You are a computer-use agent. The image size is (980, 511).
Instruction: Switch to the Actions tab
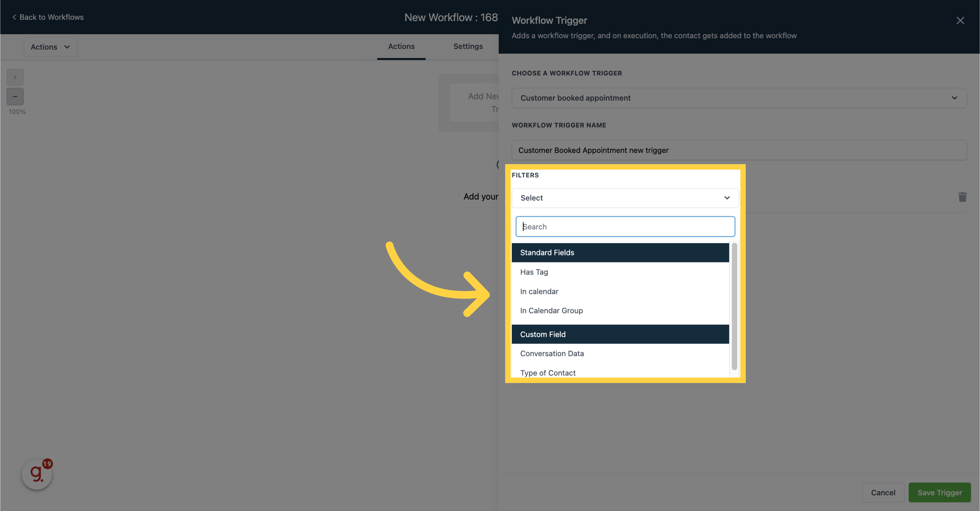(400, 46)
